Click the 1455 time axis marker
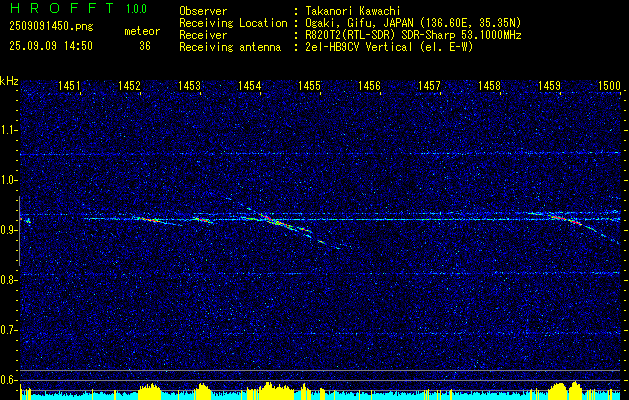The image size is (629, 400). [309, 85]
